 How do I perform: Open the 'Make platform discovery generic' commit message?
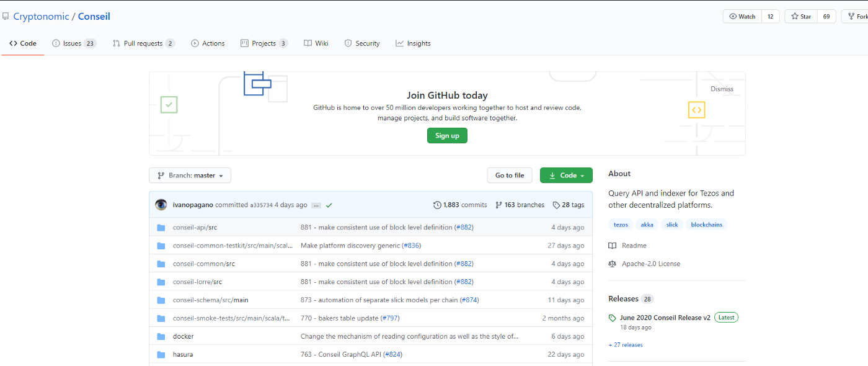coord(350,246)
